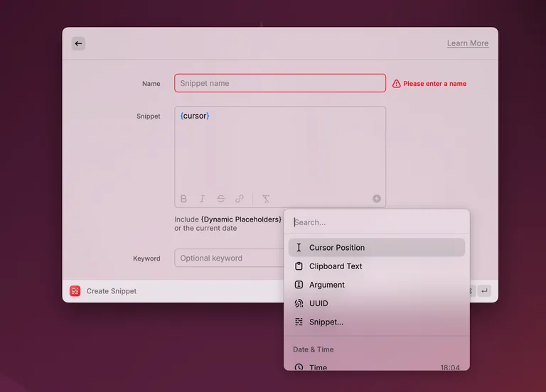Click the Enter key icon in action bar
The image size is (546, 392).
484,290
